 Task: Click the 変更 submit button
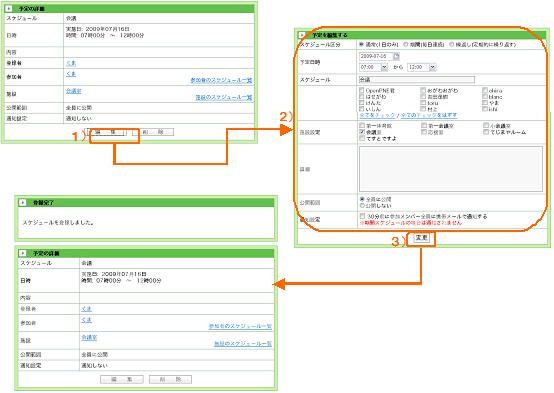pos(421,238)
